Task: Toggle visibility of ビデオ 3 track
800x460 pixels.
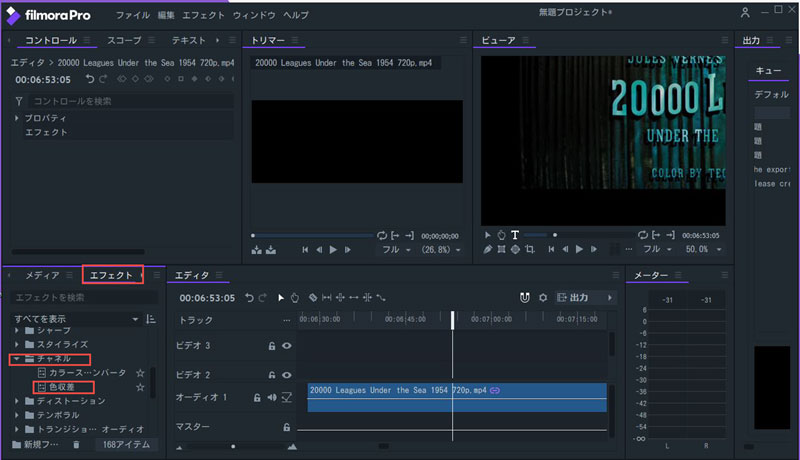Action: tap(287, 346)
